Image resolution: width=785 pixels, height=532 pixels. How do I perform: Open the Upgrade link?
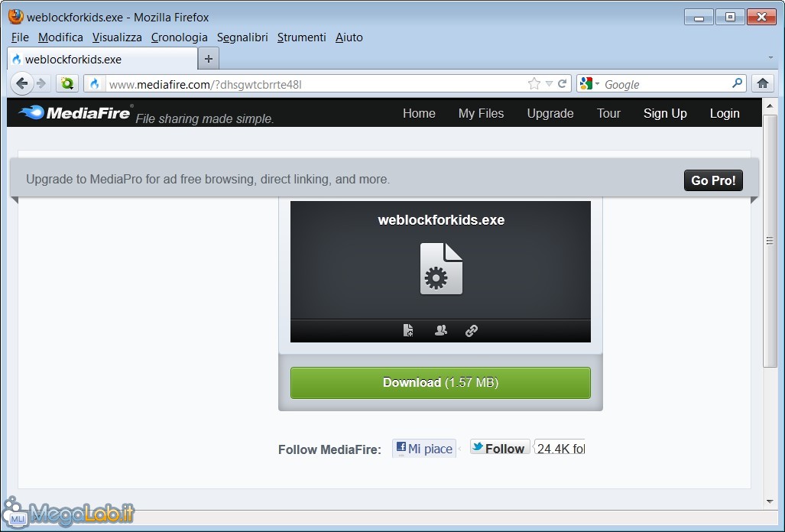click(x=550, y=114)
